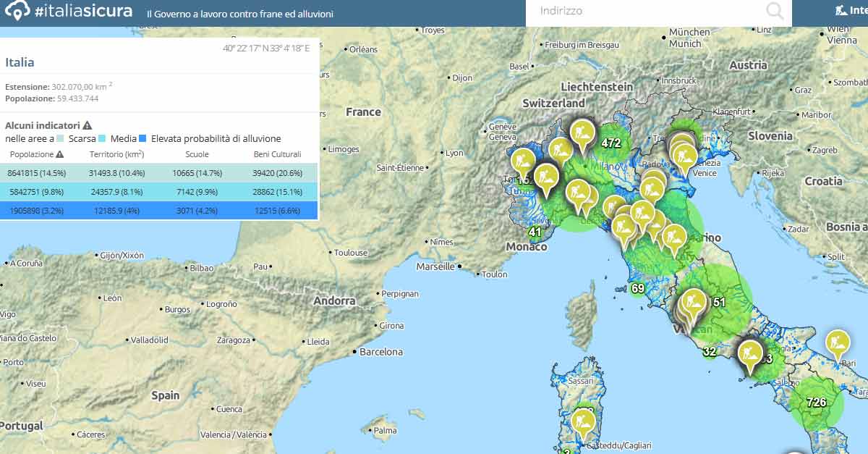Image resolution: width=868 pixels, height=454 pixels.
Task: Click the construction marker near Bari
Action: [x=838, y=345]
